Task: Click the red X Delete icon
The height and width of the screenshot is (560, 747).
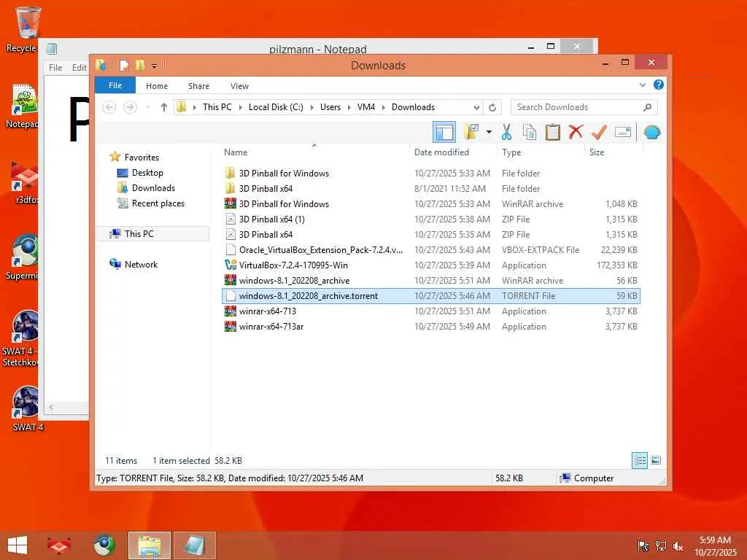Action: 576,131
